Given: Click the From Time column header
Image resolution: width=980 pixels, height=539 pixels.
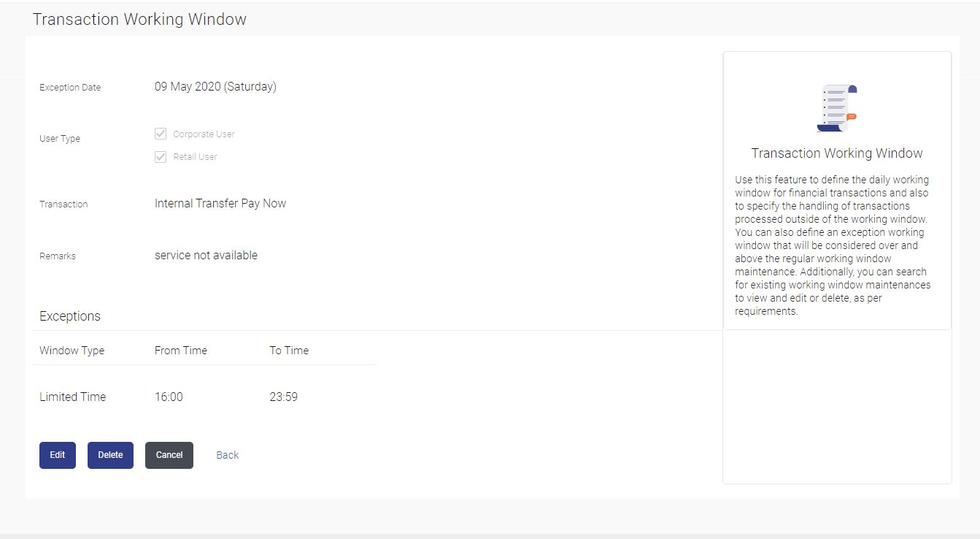Looking at the screenshot, I should 180,350.
